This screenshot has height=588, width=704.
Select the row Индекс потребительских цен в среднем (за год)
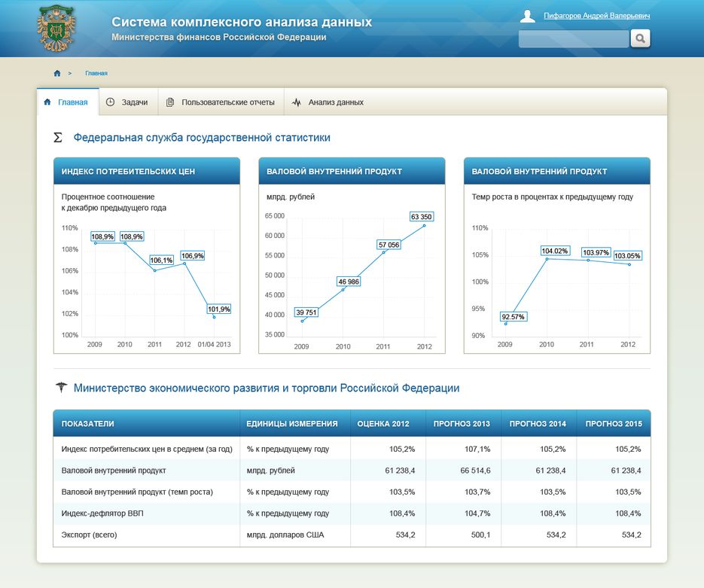click(352, 449)
